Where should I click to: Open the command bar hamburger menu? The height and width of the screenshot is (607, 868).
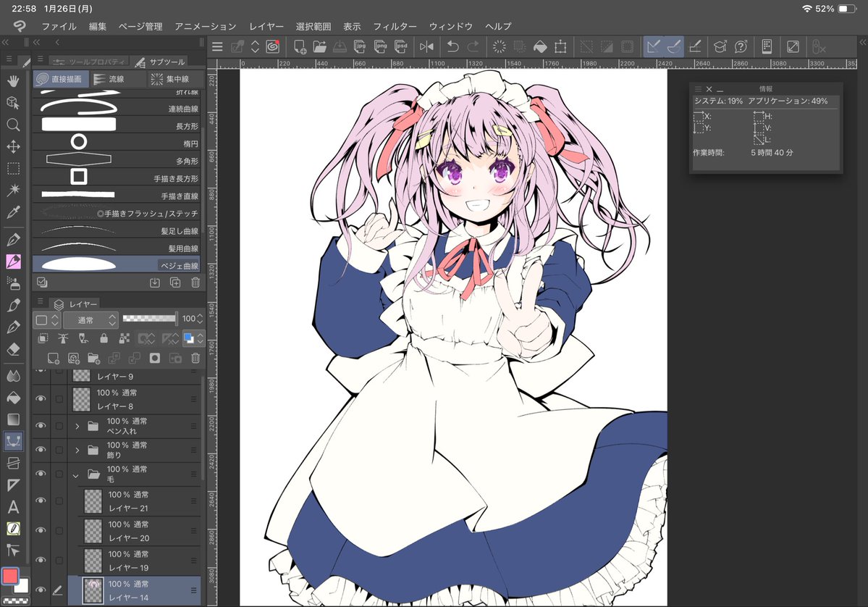click(x=218, y=46)
